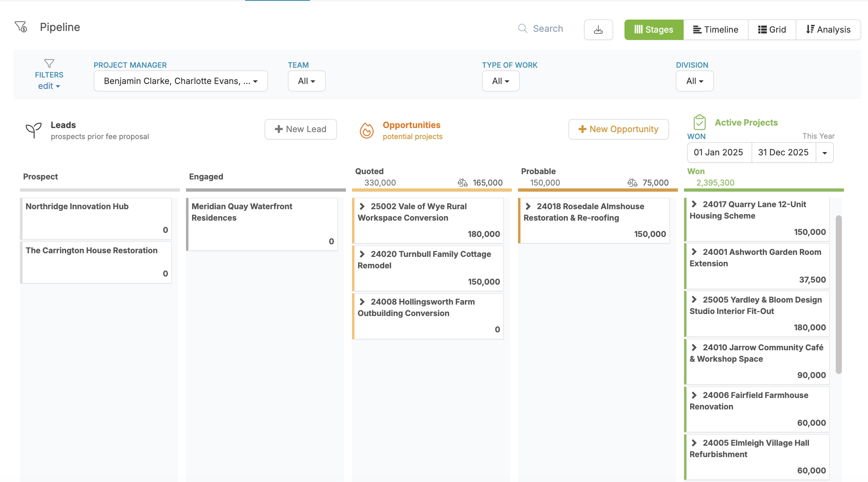
Task: Expand 25002 Vale of Wye project card
Action: point(362,206)
